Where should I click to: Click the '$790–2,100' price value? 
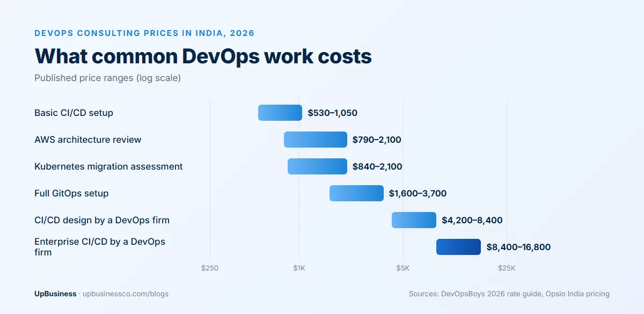[x=377, y=140]
